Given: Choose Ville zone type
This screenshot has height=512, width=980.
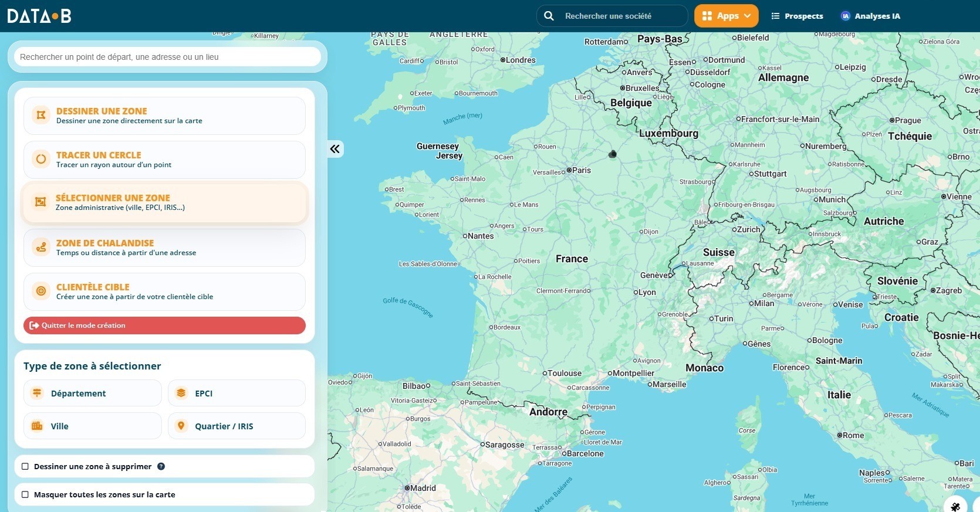Looking at the screenshot, I should (x=92, y=426).
